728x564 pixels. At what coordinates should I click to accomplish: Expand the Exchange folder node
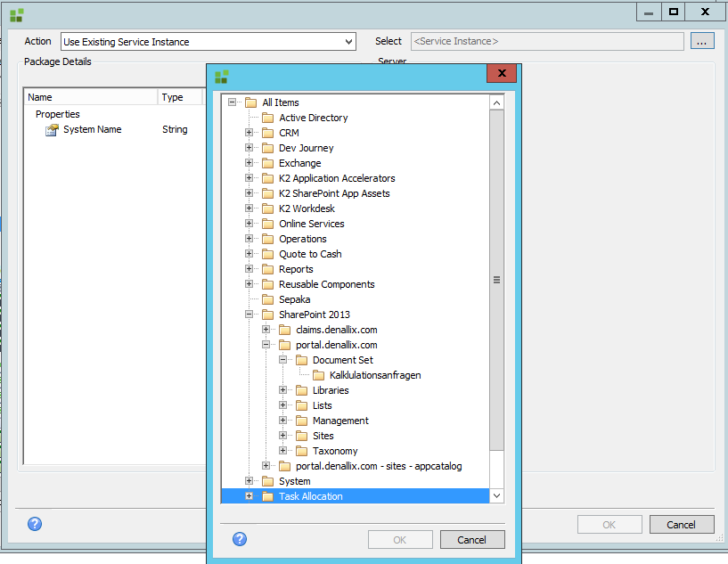[x=249, y=163]
